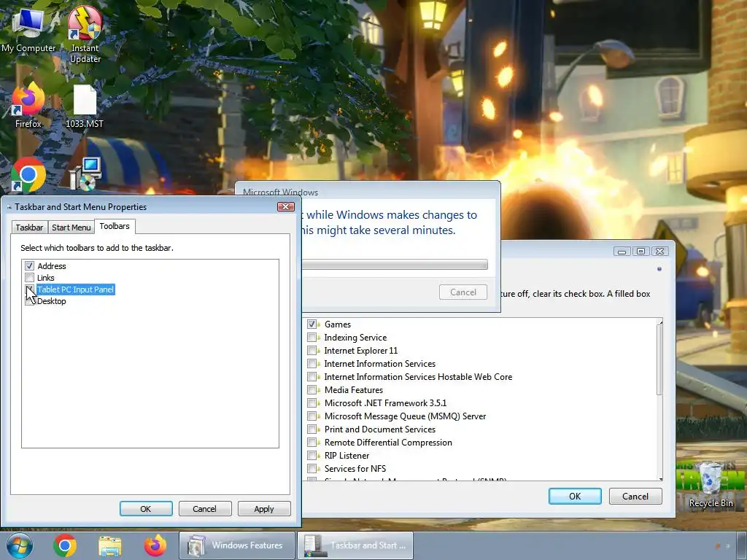Check the Internet Explorer 11 checkbox
The height and width of the screenshot is (560, 747).
pos(312,351)
